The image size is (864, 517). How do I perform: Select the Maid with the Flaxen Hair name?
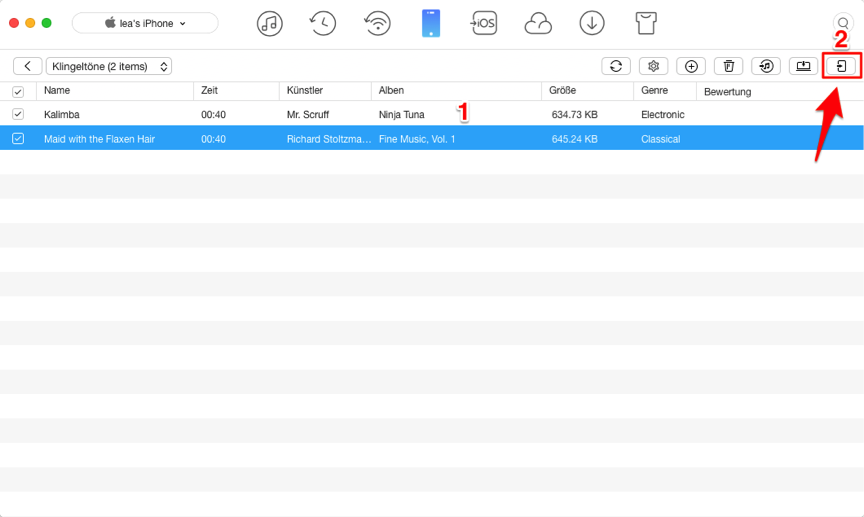pyautogui.click(x=99, y=139)
